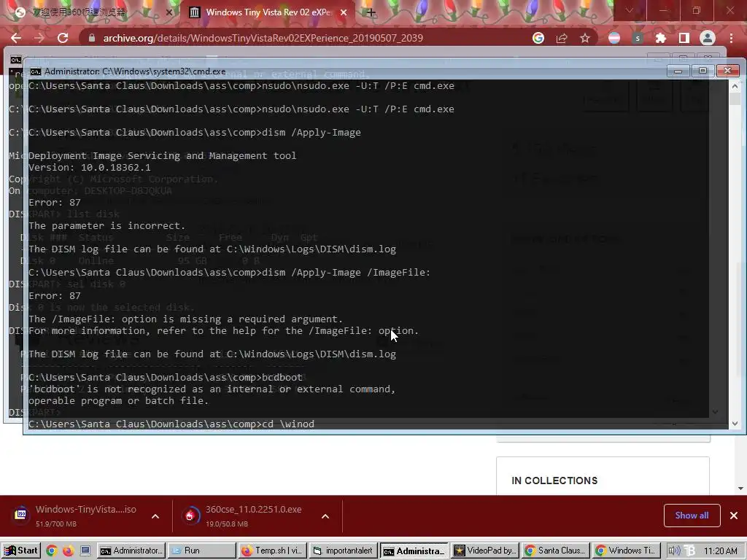
Task: Click 'The parameter is incorrect.' line
Action: pos(107,226)
